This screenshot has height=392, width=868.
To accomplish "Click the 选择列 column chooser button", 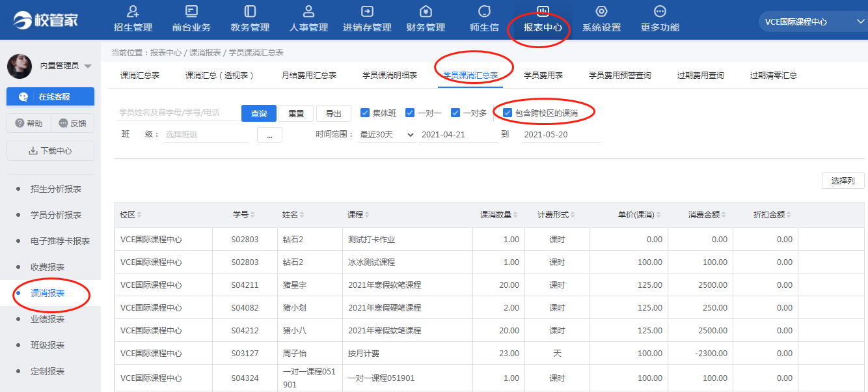I will click(843, 180).
